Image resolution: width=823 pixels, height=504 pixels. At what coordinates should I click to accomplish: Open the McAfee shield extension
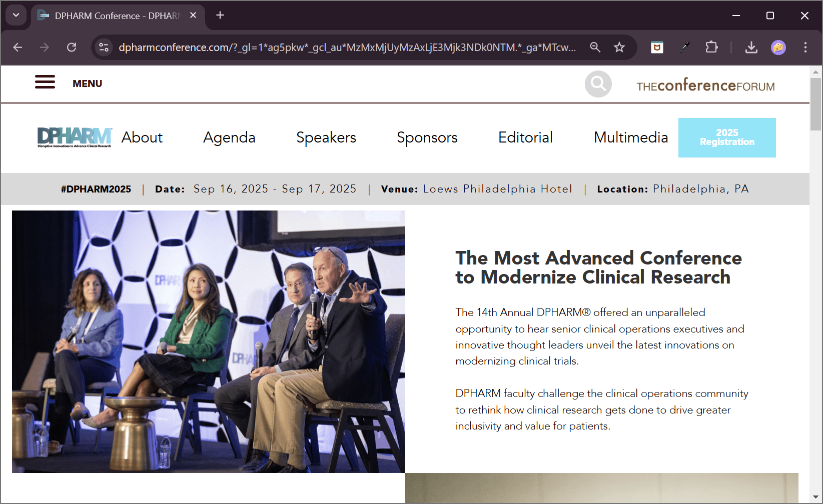[657, 47]
